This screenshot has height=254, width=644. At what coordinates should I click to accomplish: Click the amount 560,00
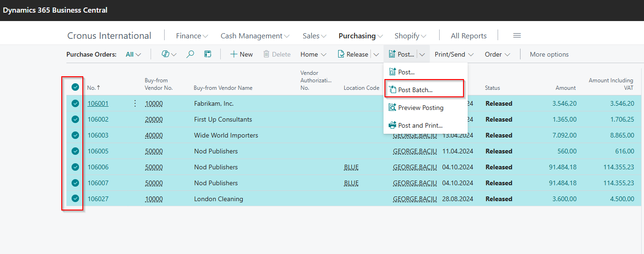[567, 151]
